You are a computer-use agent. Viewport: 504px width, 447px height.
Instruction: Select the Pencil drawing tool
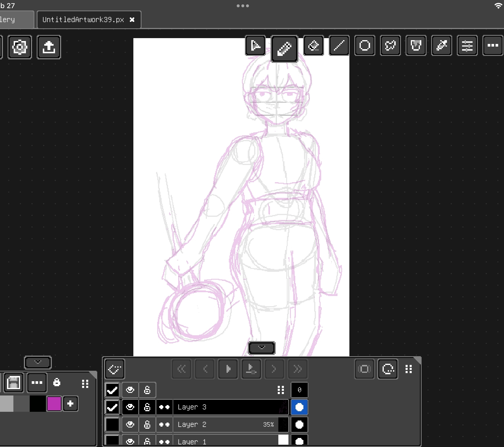click(x=284, y=48)
